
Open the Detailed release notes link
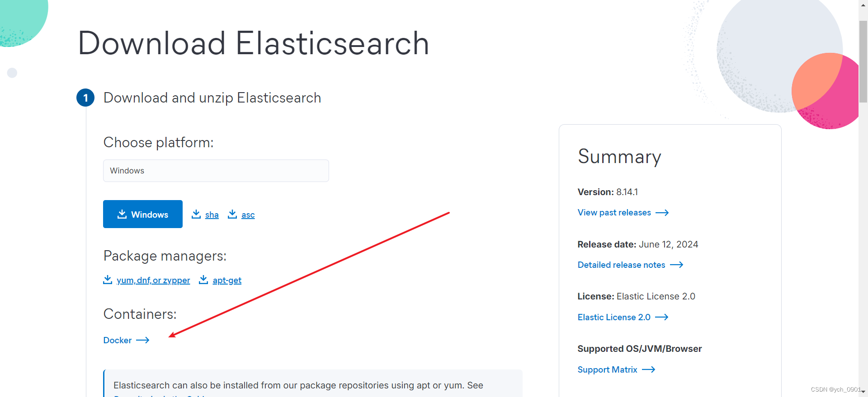[621, 265]
